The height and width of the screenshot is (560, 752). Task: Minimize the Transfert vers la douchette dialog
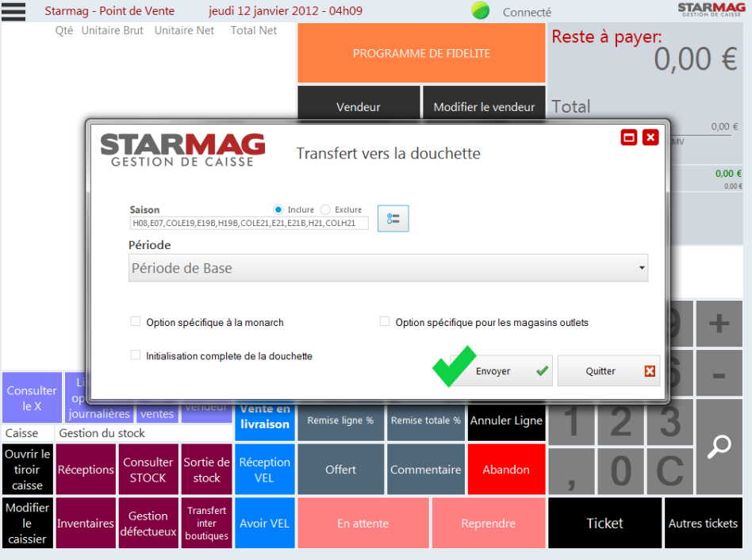(x=629, y=137)
